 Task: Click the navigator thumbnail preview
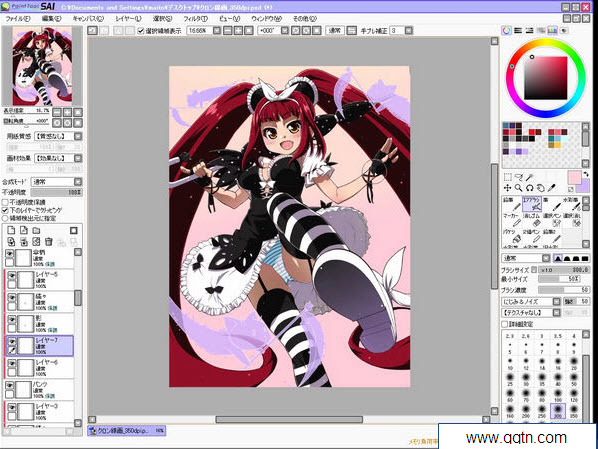[x=42, y=66]
